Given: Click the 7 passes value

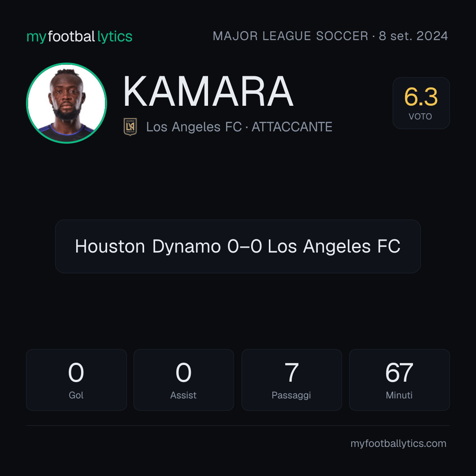Looking at the screenshot, I should [x=291, y=372].
